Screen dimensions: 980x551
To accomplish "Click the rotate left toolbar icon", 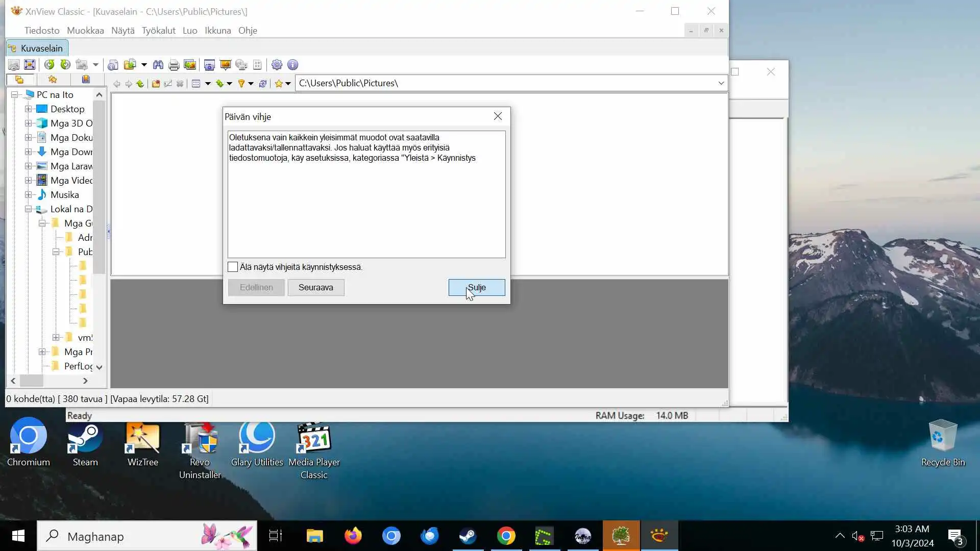I will click(49, 65).
